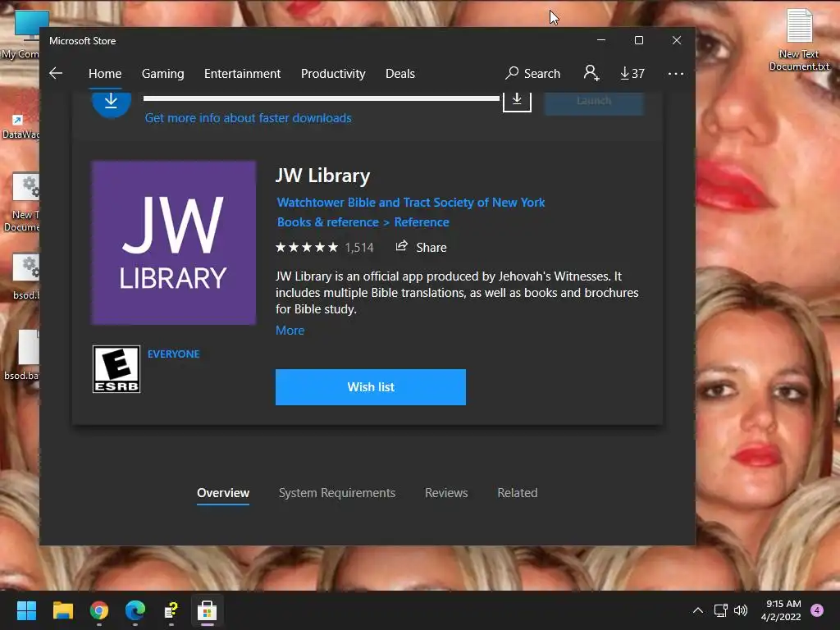The image size is (840, 630).
Task: Switch to the Gaming tab
Action: 163,73
